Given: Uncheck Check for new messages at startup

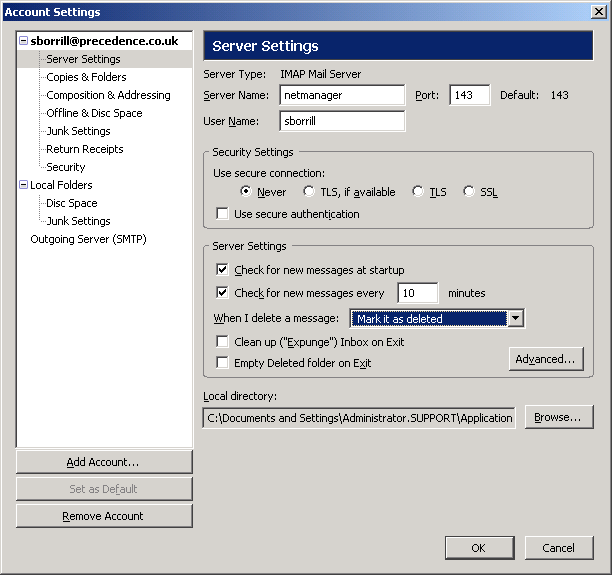Looking at the screenshot, I should pyautogui.click(x=222, y=269).
